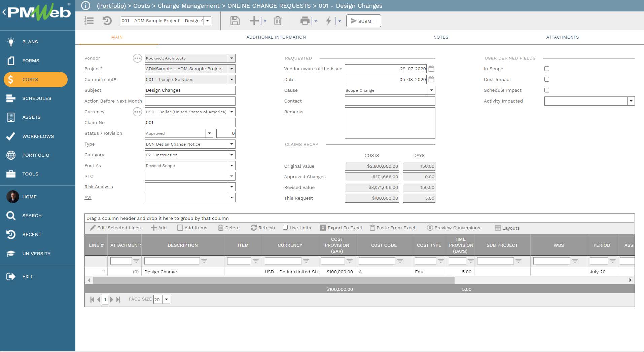This screenshot has width=644, height=352.
Task: Exit the application
Action: tap(27, 276)
